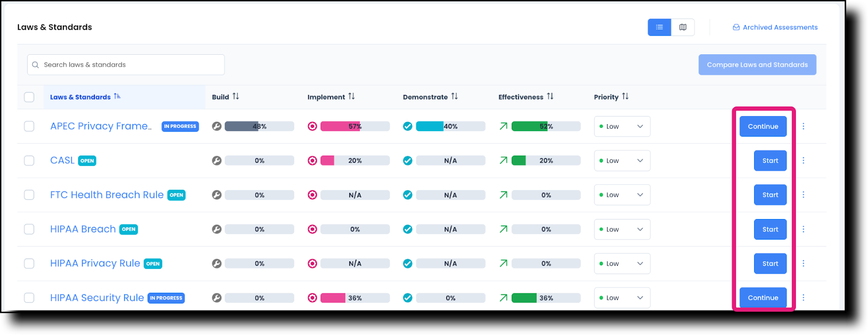Select the CASL row checkbox
The height and width of the screenshot is (335, 868).
tap(29, 160)
